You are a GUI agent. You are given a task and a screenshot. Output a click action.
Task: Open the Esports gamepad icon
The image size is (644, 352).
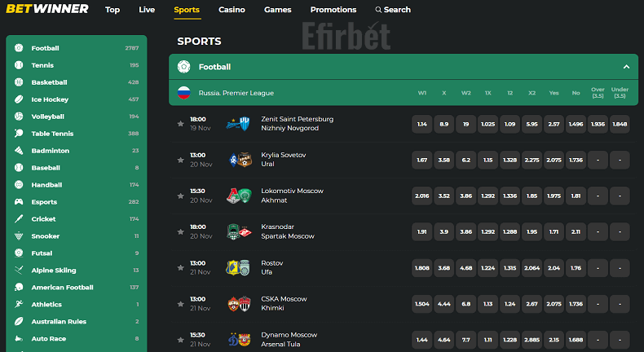click(19, 202)
